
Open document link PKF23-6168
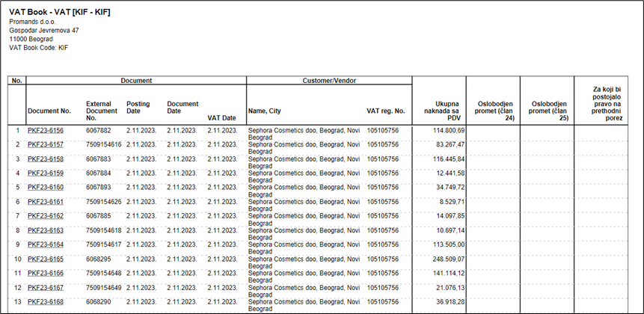[x=46, y=302]
